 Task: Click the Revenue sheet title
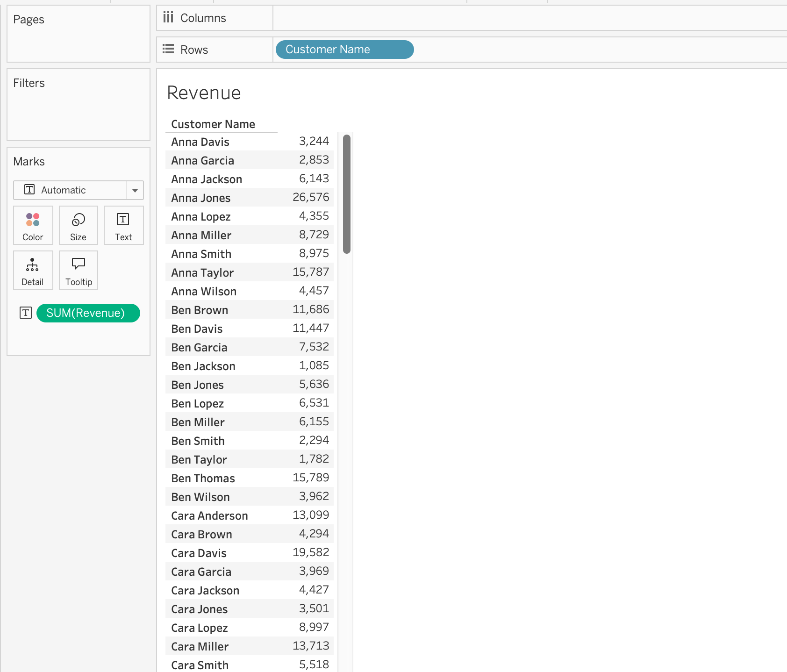(204, 93)
